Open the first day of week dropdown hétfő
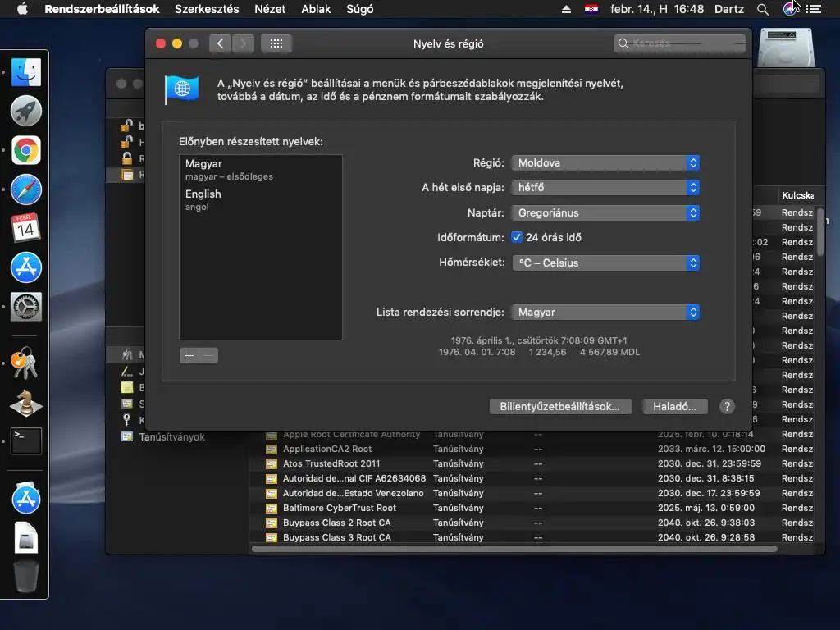The width and height of the screenshot is (840, 630). click(605, 188)
